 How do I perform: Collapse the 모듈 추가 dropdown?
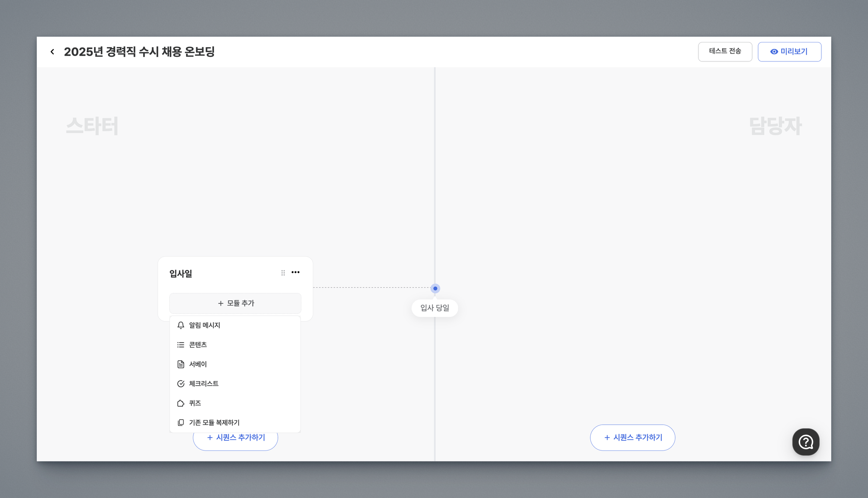[x=235, y=303]
